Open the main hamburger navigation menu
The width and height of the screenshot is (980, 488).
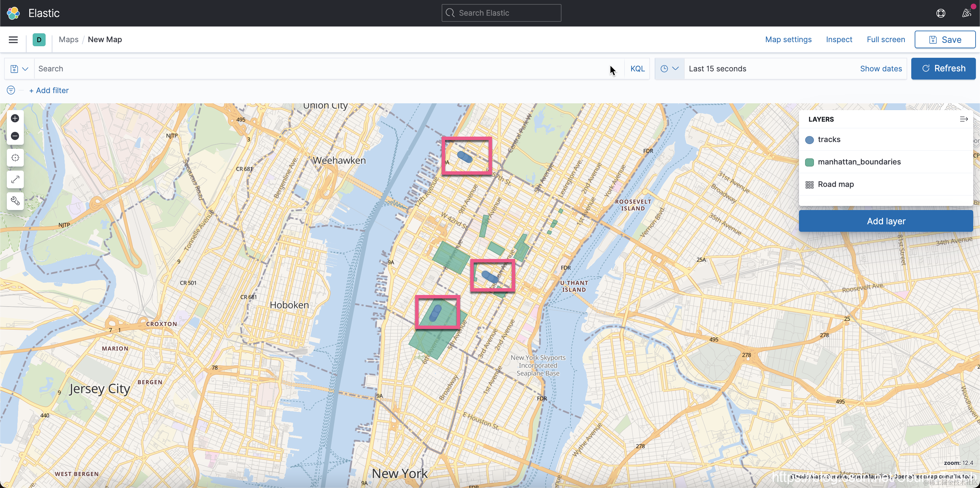[x=13, y=39]
